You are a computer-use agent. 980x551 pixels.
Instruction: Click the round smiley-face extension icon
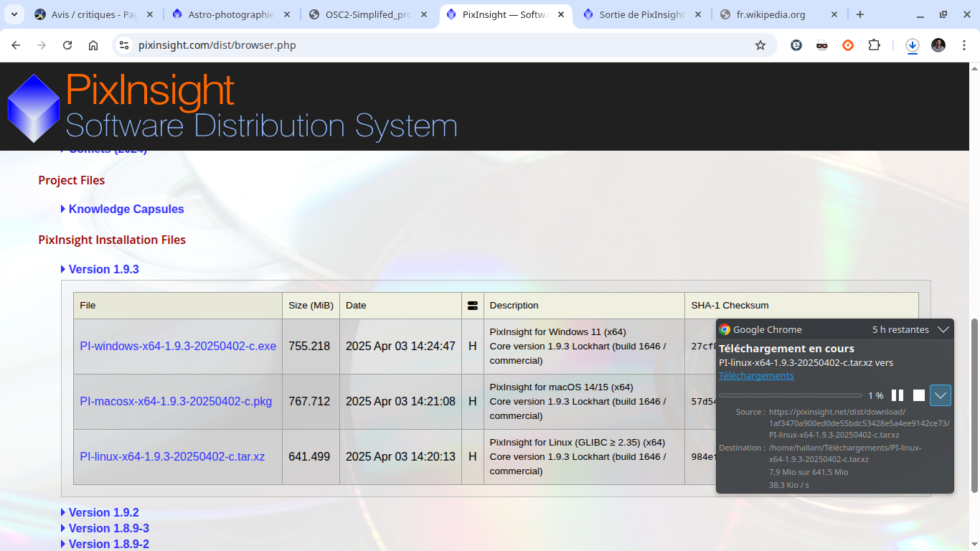(x=796, y=45)
